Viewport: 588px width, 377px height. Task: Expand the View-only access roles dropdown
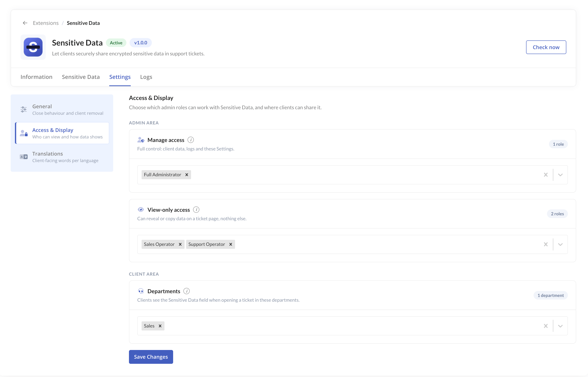tap(560, 244)
